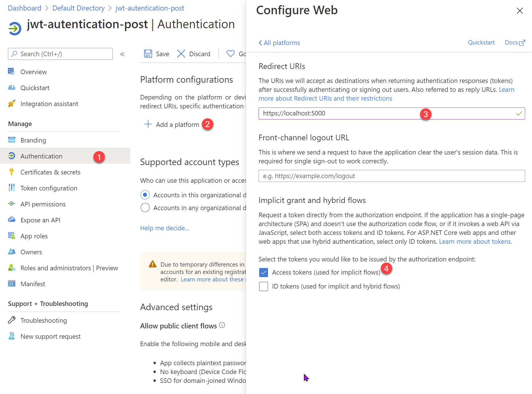The image size is (532, 394).
Task: Click Help me decide link
Action: point(164,228)
